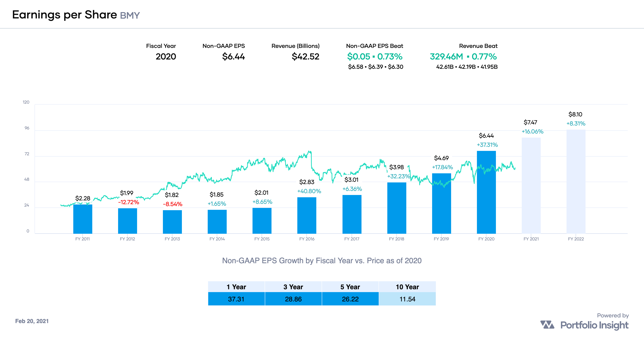Click the Non-GAAP EPS Beat heading

pyautogui.click(x=375, y=46)
